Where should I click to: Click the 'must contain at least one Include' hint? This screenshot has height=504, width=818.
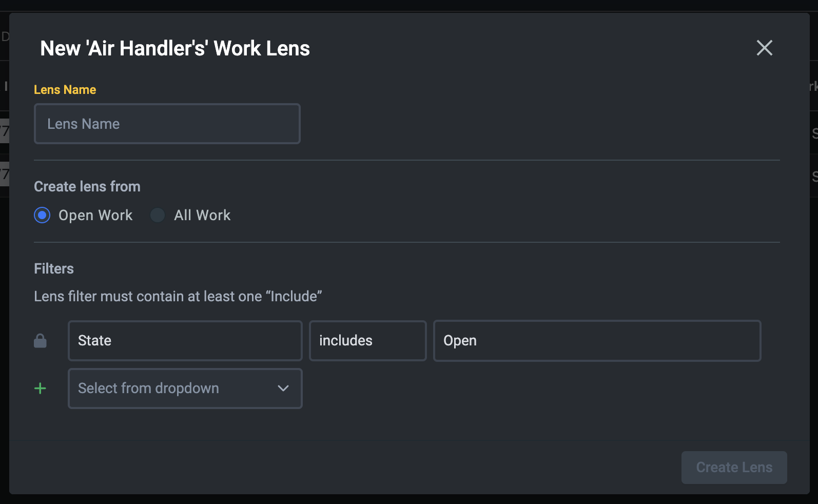coord(178,296)
